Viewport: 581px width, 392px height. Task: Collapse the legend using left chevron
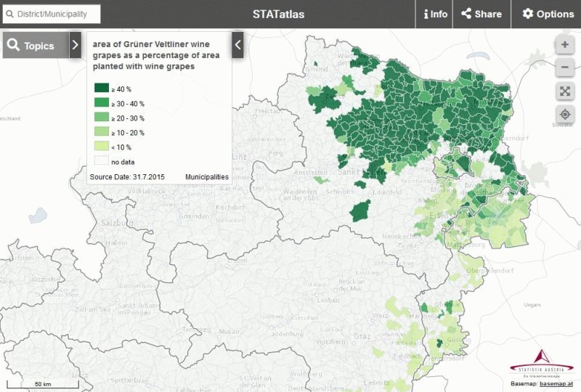click(237, 45)
